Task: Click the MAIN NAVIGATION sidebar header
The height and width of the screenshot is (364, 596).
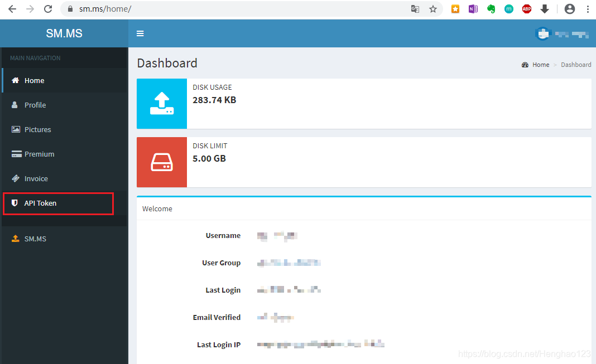Action: (x=35, y=58)
